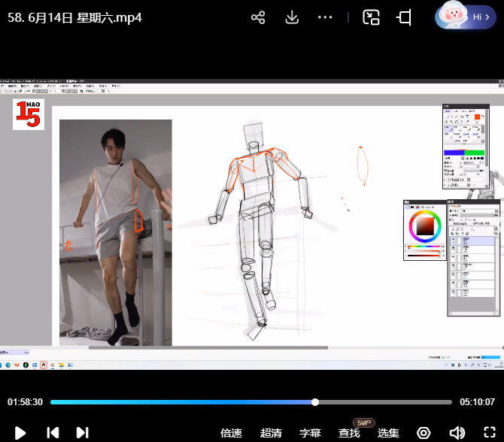Download the video with the download icon
The width and height of the screenshot is (504, 442).
click(x=293, y=17)
